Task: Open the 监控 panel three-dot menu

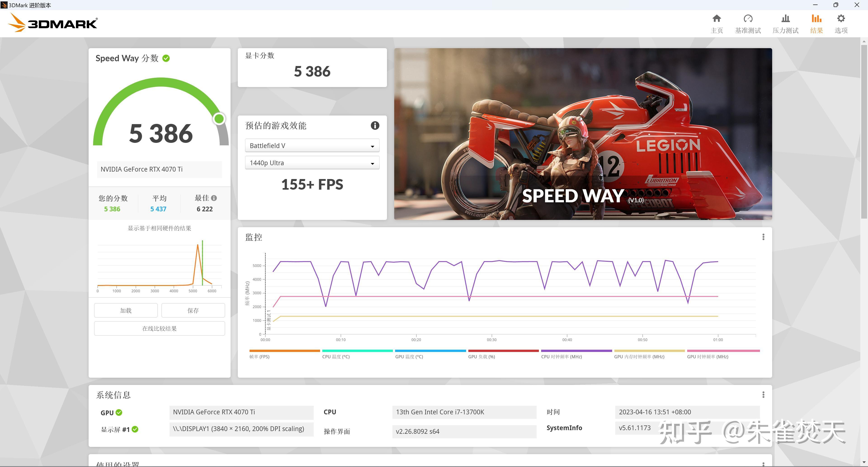Action: tap(763, 237)
